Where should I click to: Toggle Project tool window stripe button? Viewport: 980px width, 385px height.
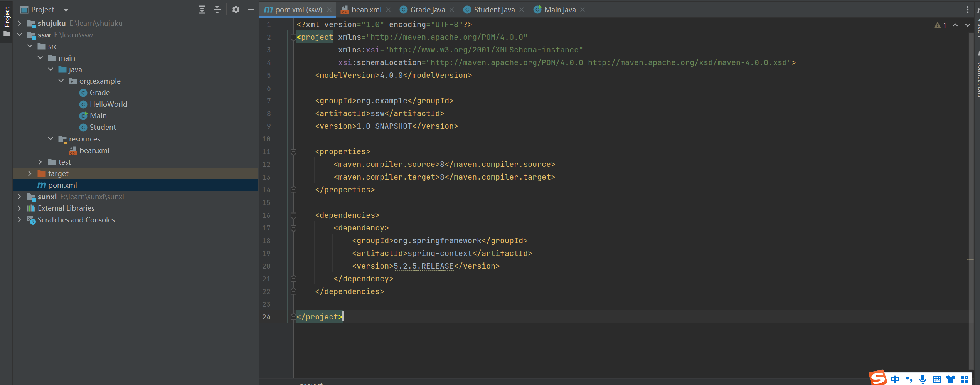point(7,17)
